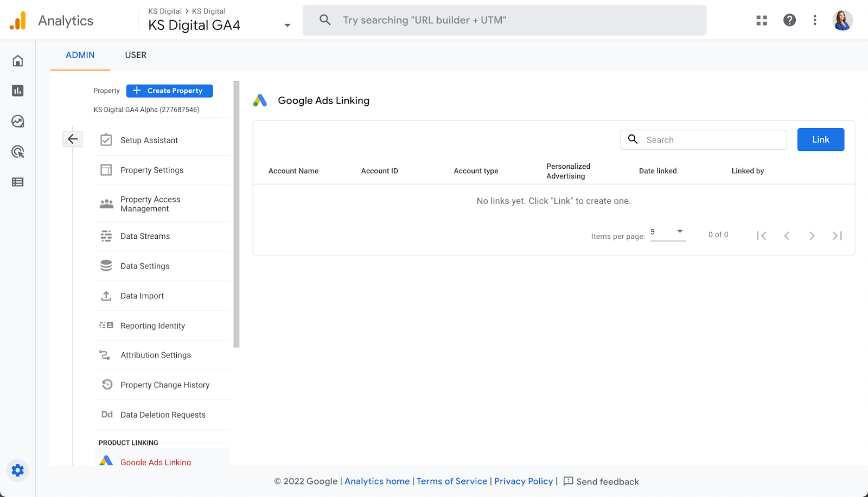Click the Attribution Settings path icon
Screen dimensions: 868x497
click(x=105, y=355)
